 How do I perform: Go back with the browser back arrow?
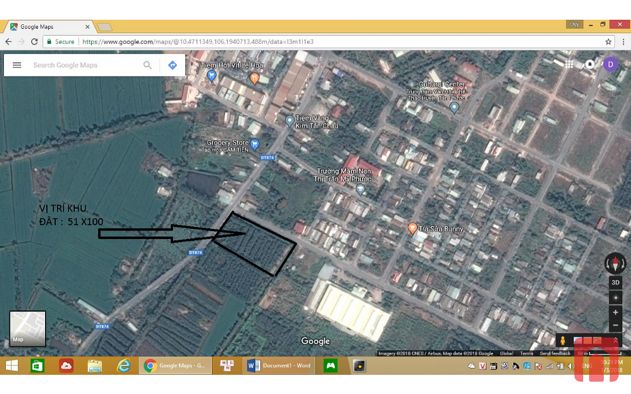pyautogui.click(x=8, y=41)
